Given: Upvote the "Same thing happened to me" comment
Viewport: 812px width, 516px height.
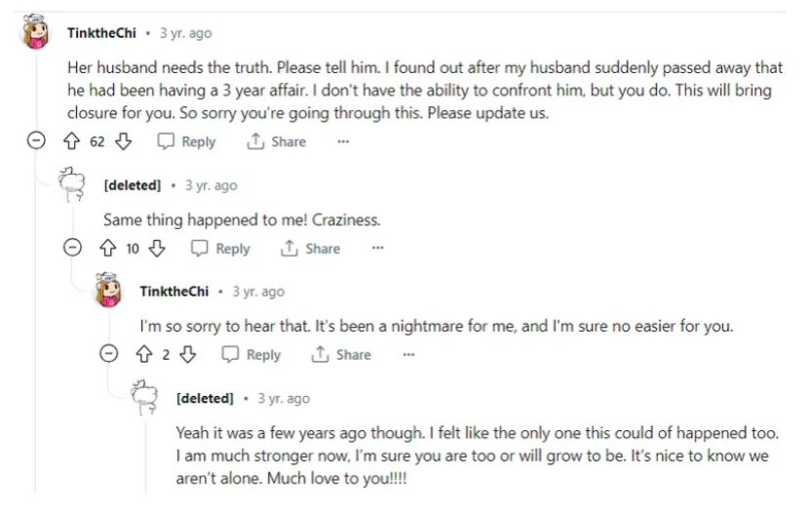Looking at the screenshot, I should 108,249.
